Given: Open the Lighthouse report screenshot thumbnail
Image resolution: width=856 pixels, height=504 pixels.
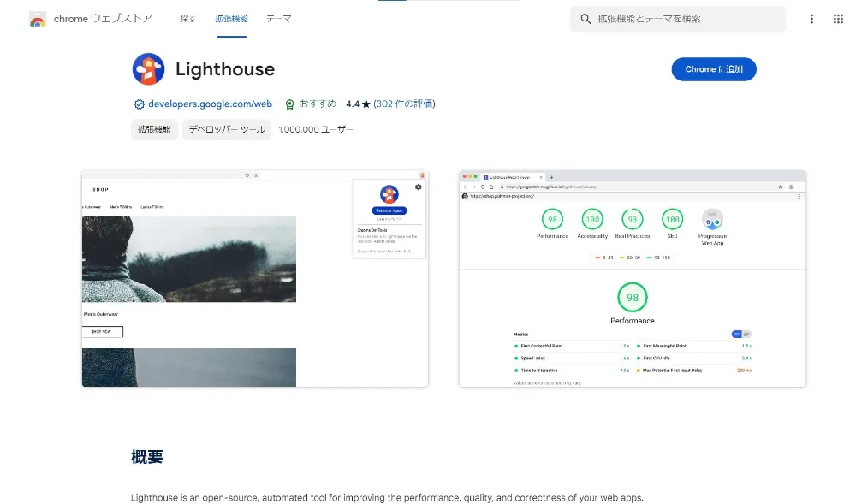Looking at the screenshot, I should 633,279.
